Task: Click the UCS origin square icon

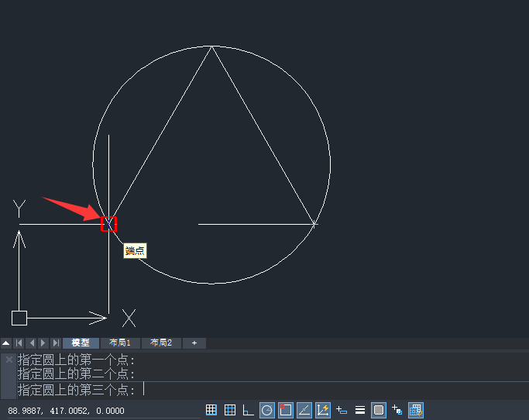Action: tap(19, 318)
